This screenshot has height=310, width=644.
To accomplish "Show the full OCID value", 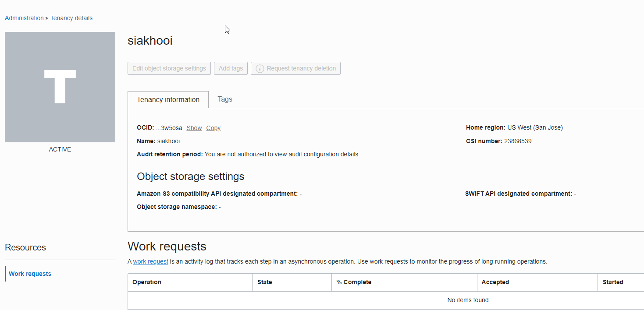I will pos(194,127).
